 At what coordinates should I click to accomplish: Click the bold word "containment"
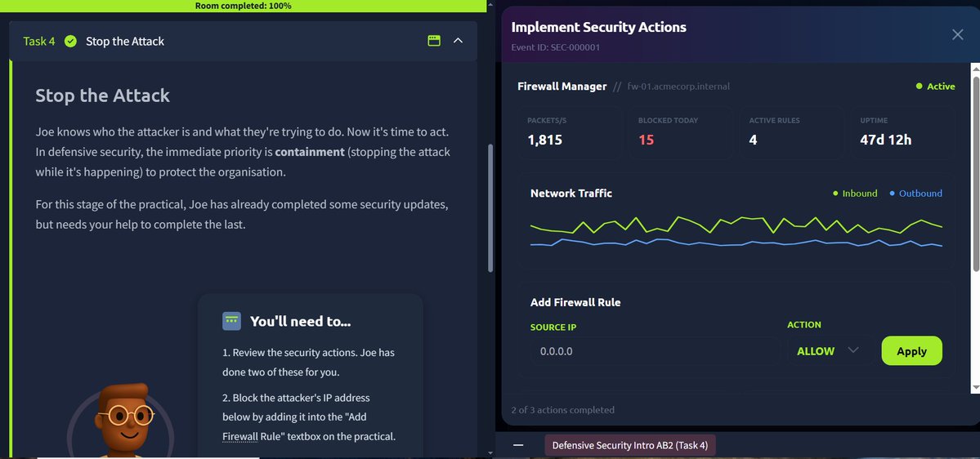(x=310, y=153)
